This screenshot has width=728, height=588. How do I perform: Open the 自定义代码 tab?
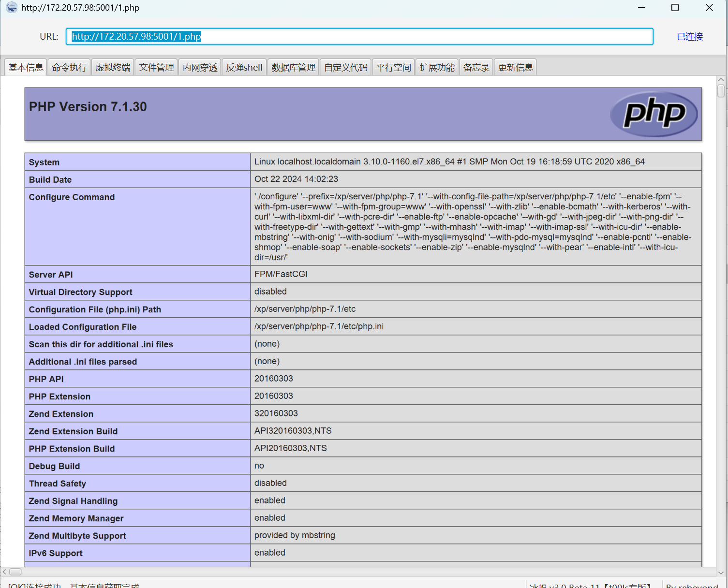pyautogui.click(x=346, y=67)
